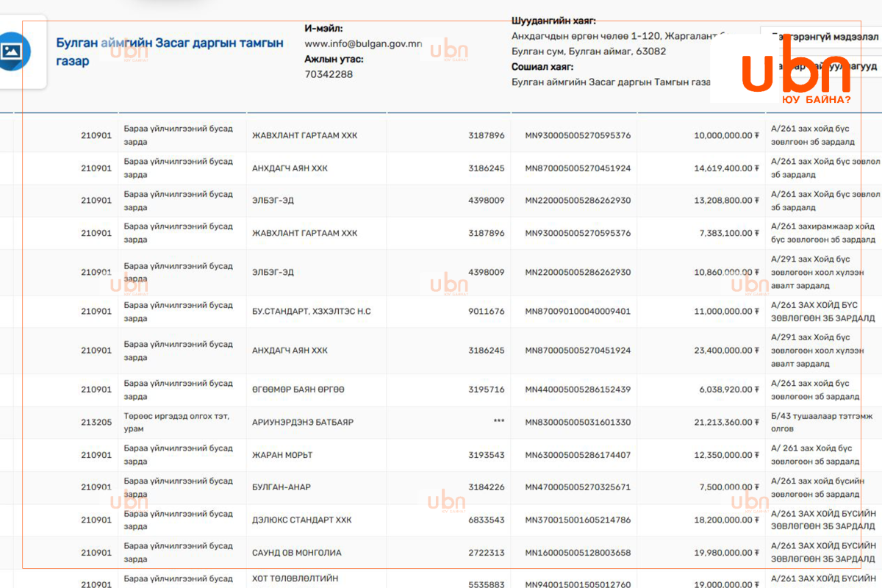882x588 pixels.
Task: Click the amount 19,980,000.00 ₮
Action: pos(726,553)
